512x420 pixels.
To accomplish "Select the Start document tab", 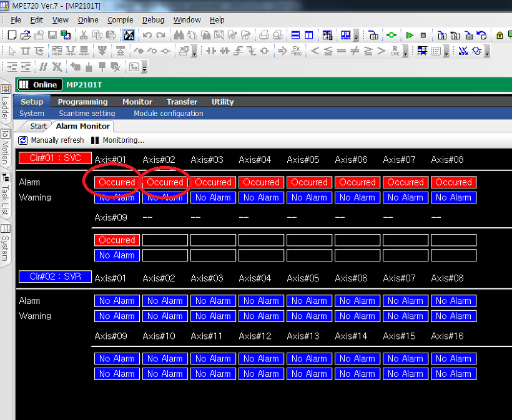I will click(x=38, y=126).
